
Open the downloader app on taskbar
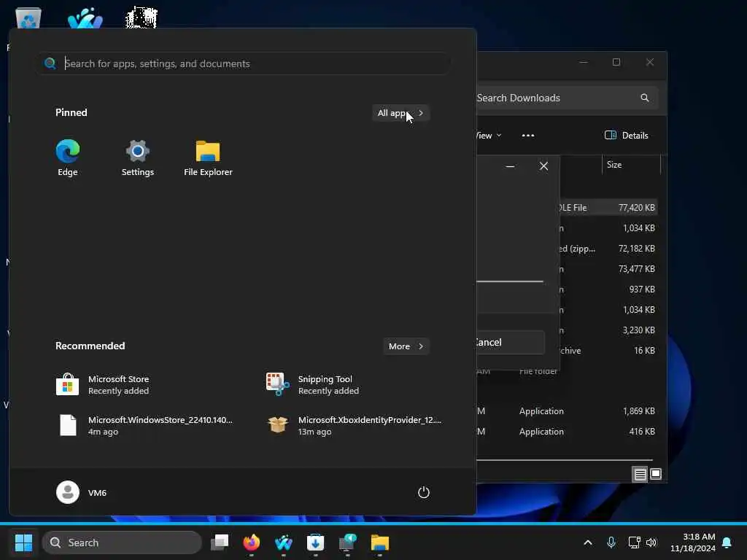click(x=315, y=542)
